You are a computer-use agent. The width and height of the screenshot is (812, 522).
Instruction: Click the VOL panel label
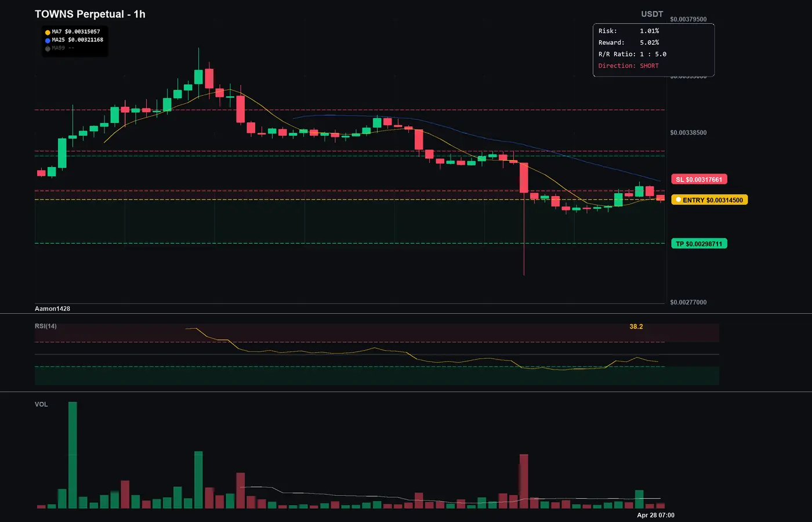41,405
